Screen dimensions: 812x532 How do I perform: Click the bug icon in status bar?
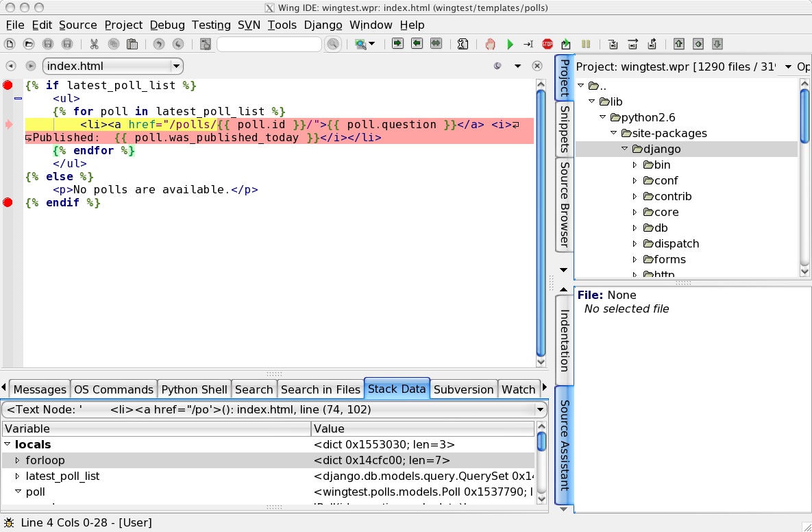pyautogui.click(x=10, y=522)
